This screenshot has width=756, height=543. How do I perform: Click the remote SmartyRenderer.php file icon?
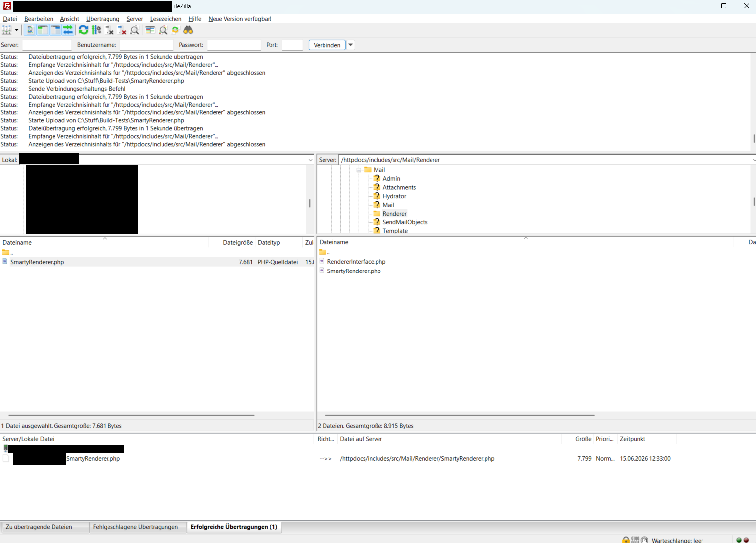tap(322, 271)
